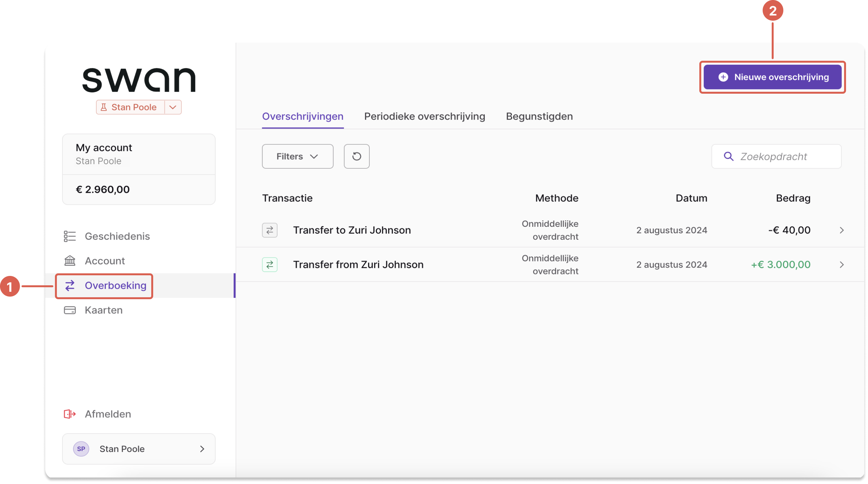Click the method in Transfer to Zuri row

coord(550,230)
